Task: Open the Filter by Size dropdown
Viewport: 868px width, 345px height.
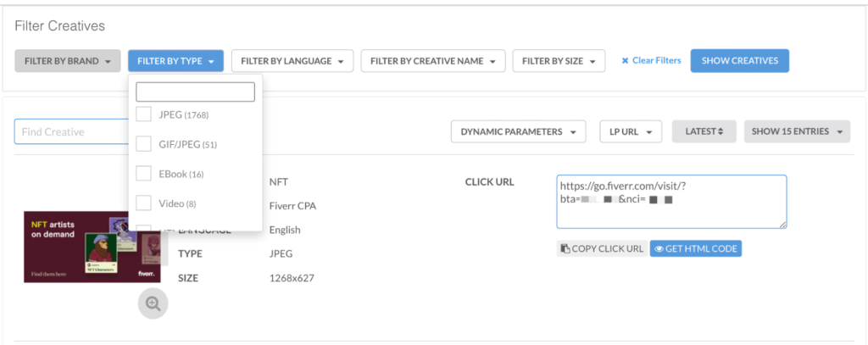Action: pyautogui.click(x=559, y=61)
